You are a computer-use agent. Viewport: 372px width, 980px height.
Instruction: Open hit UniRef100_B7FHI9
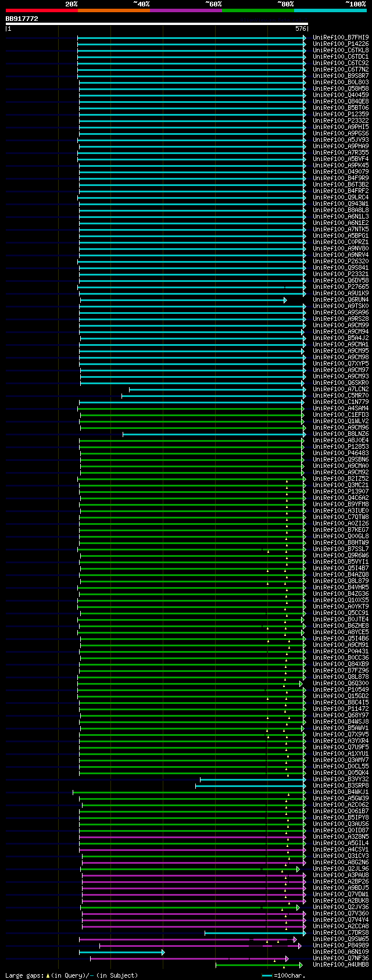341,38
